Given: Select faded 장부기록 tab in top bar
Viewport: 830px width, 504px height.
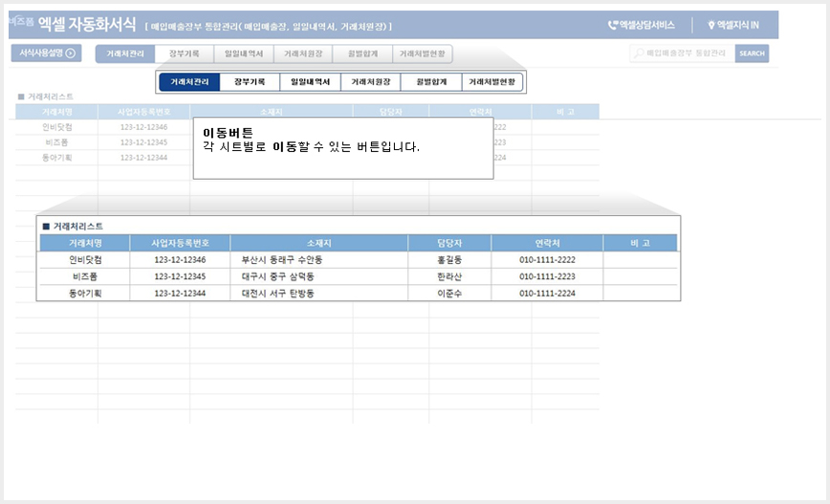Looking at the screenshot, I should [185, 54].
